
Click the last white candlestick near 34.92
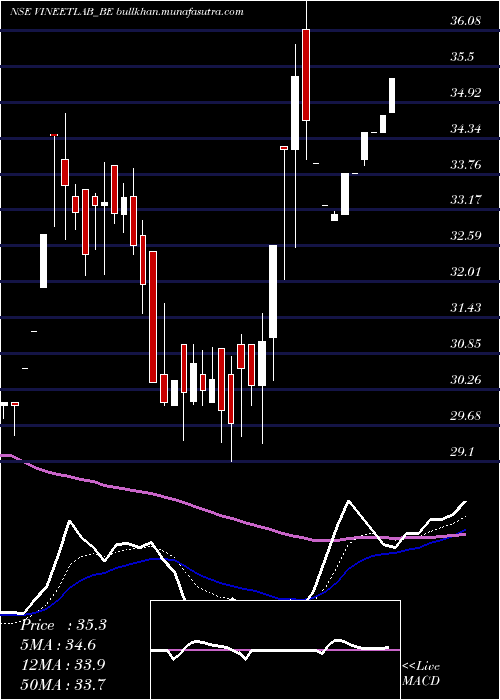coord(392,96)
